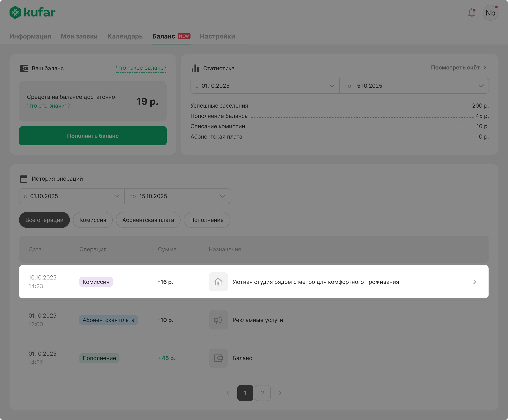Open the Nb profile avatar

[490, 13]
